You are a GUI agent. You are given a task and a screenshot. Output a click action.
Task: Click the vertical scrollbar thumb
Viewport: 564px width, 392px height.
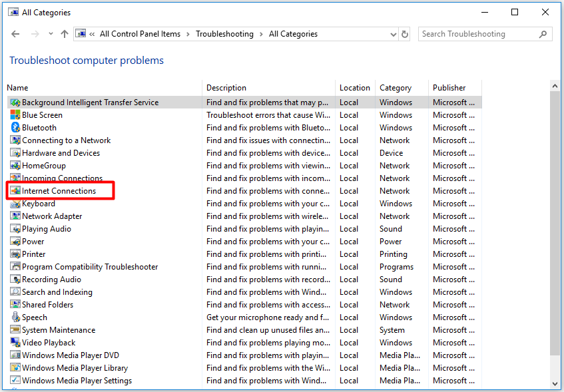[x=555, y=222]
